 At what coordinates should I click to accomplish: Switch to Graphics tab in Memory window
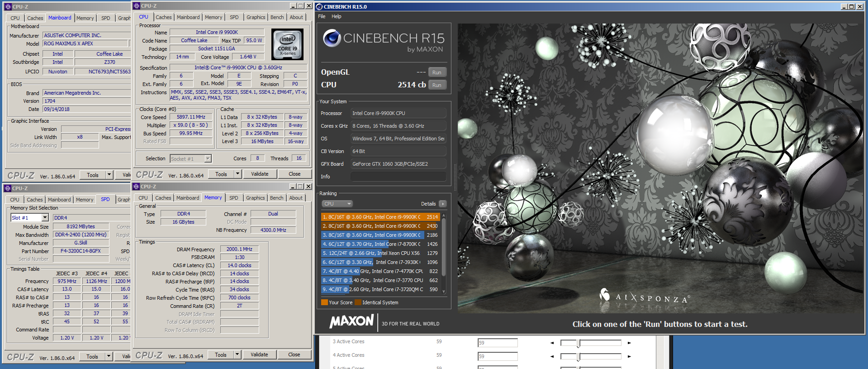click(x=256, y=198)
